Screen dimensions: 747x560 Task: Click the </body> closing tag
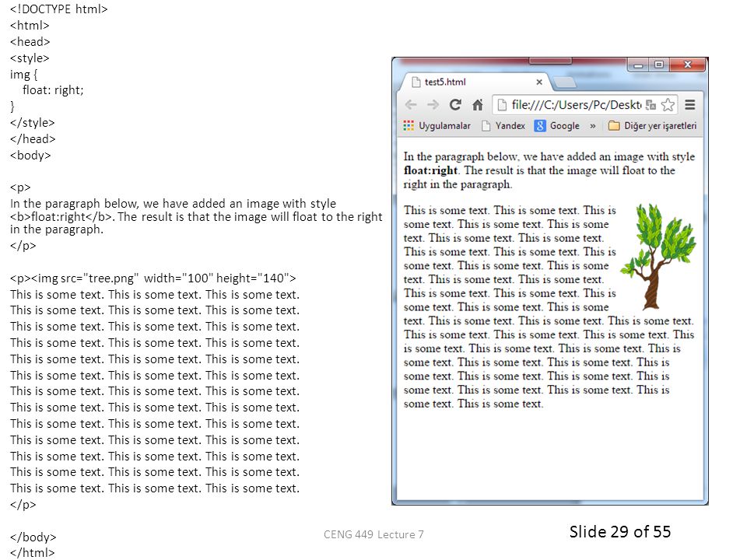point(33,537)
